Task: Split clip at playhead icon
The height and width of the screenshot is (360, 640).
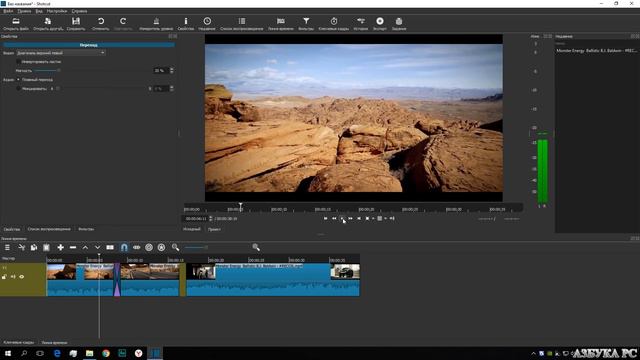Action: (110, 247)
